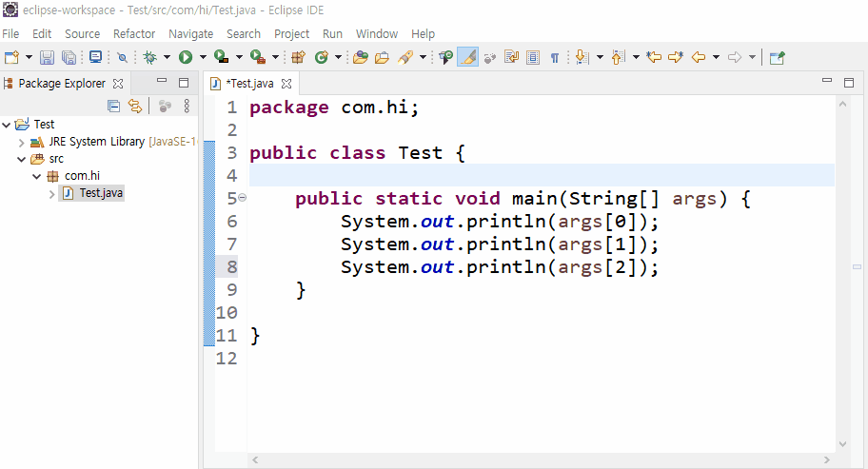Image resolution: width=868 pixels, height=469 pixels.
Task: Click the Run External Tools icon
Action: click(x=257, y=57)
